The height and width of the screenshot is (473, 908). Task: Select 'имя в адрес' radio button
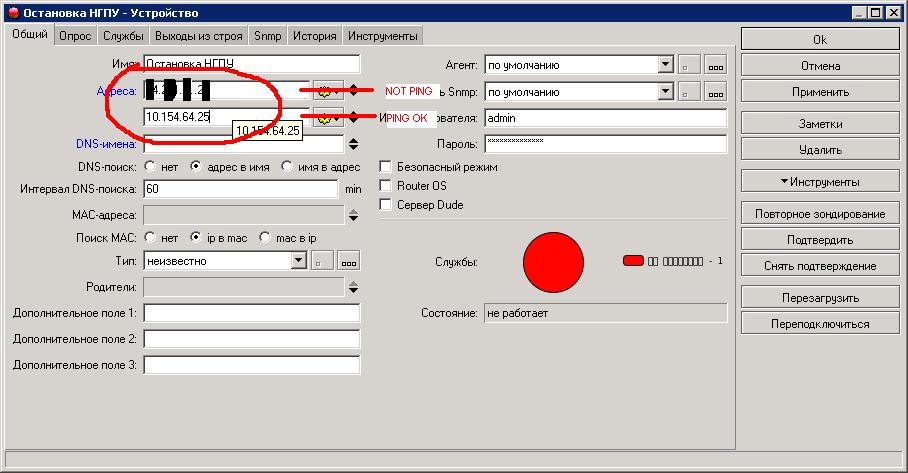(287, 166)
